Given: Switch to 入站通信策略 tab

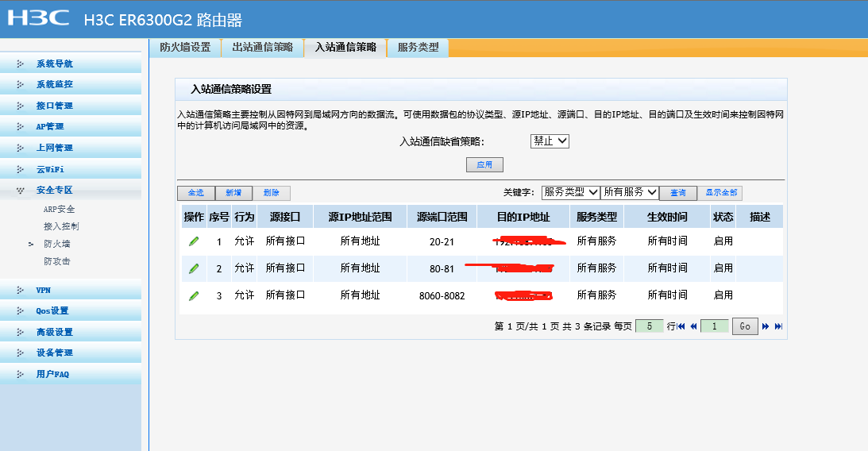Looking at the screenshot, I should pyautogui.click(x=345, y=48).
